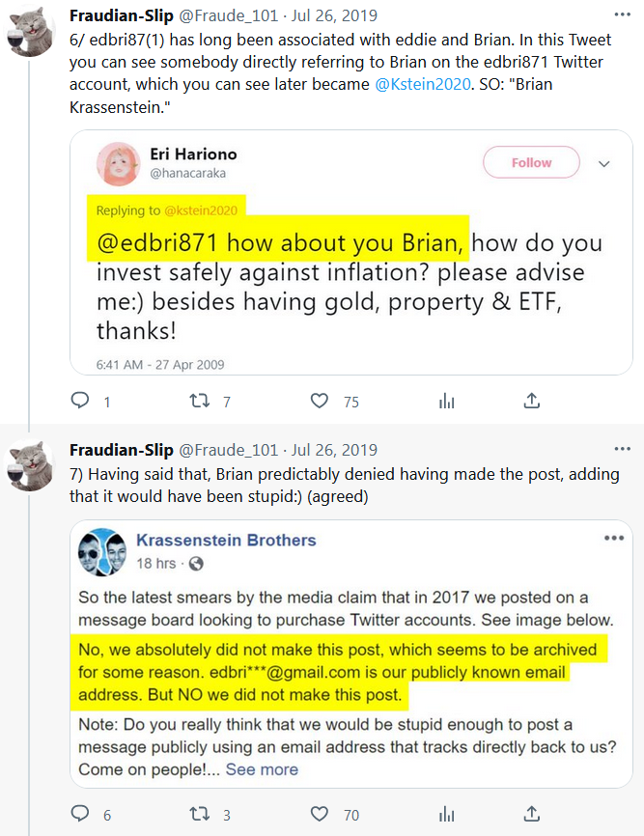Like the second tweet with heart
The width and height of the screenshot is (644, 836).
320,815
